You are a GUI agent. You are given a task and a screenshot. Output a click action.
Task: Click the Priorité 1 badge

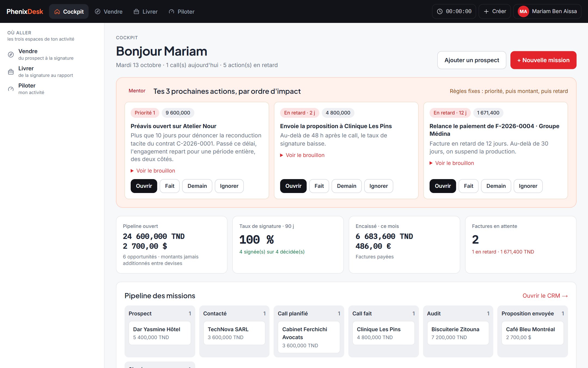pos(145,113)
